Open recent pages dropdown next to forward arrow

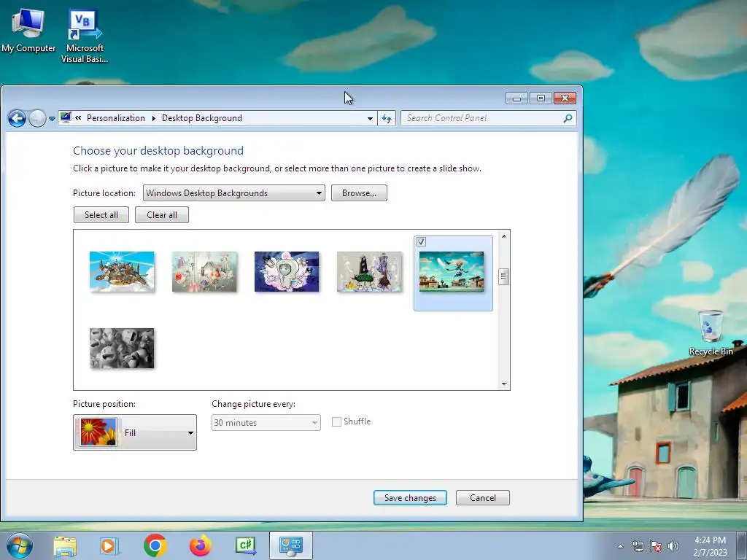(x=52, y=119)
